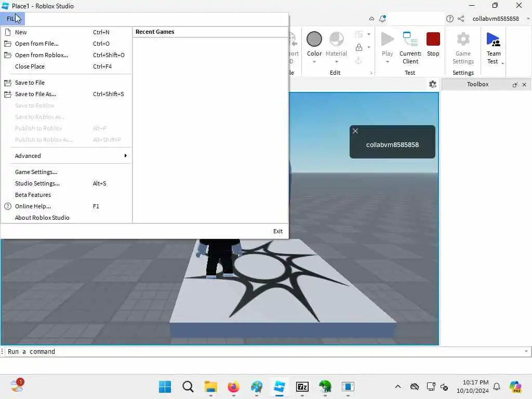Close the FILE menu tab
Image resolution: width=532 pixels, height=399 pixels.
pos(12,19)
